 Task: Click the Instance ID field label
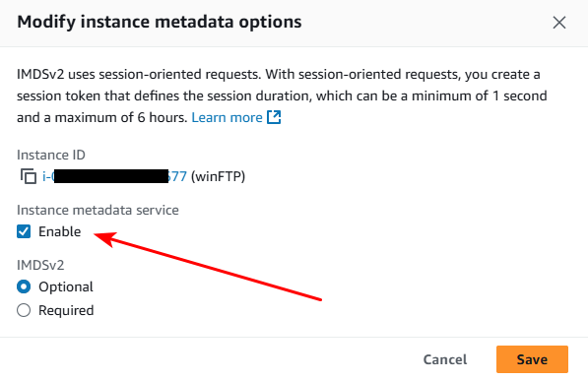coord(51,155)
